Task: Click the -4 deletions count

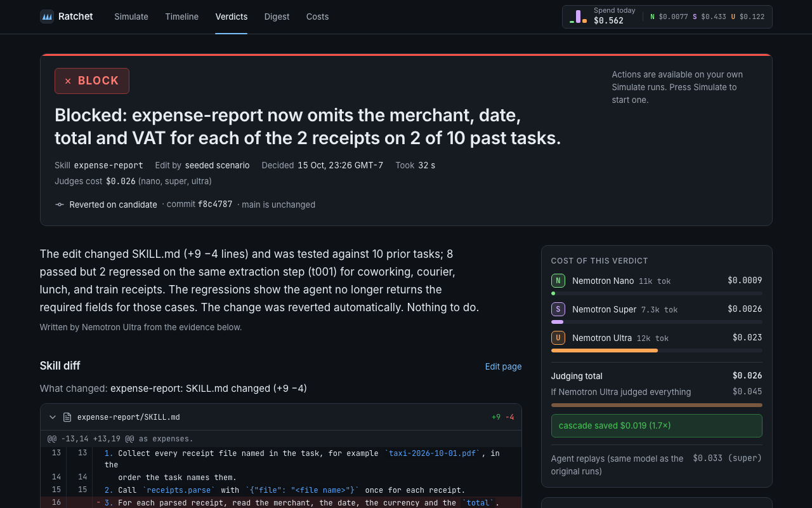Action: coord(509,417)
